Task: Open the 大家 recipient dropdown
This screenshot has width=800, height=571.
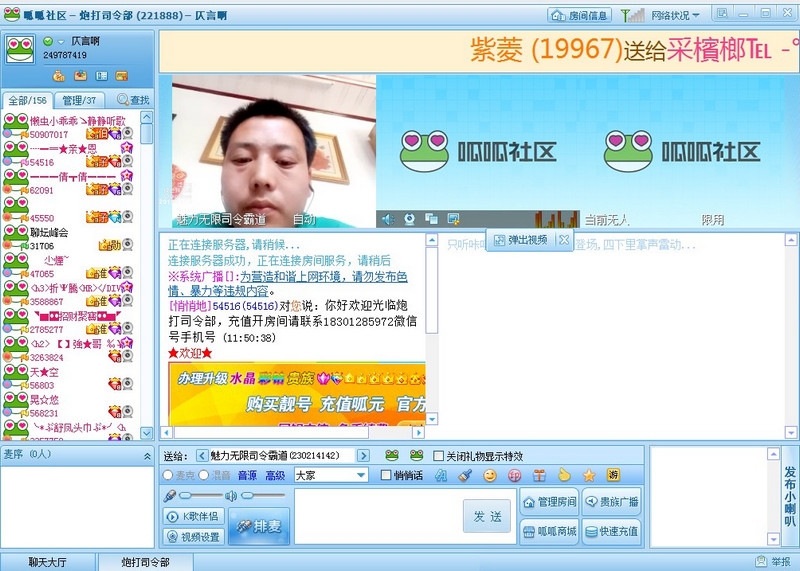Action: [x=331, y=476]
